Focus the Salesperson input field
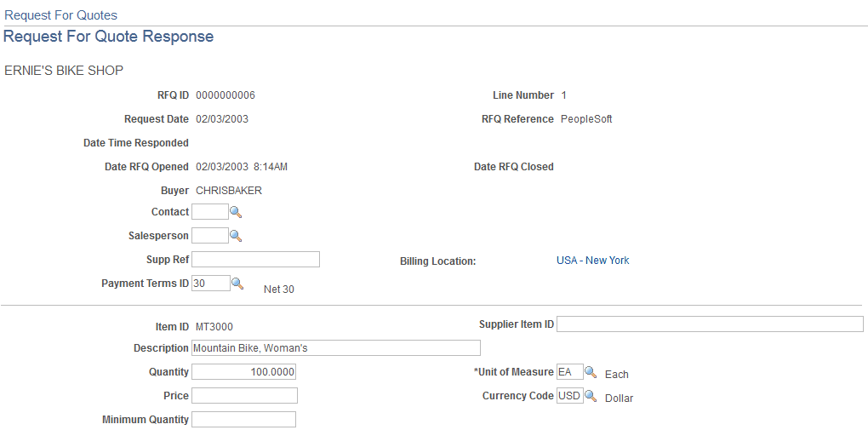The height and width of the screenshot is (430, 868). point(210,236)
